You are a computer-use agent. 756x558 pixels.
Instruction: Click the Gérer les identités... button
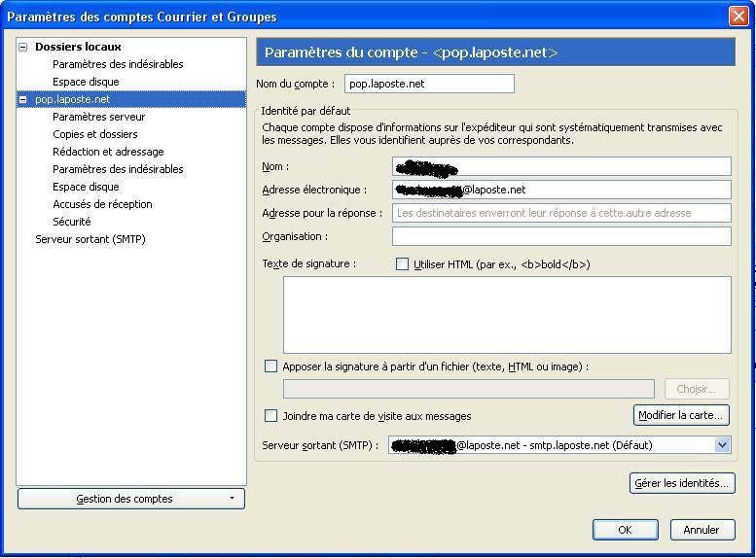click(682, 483)
